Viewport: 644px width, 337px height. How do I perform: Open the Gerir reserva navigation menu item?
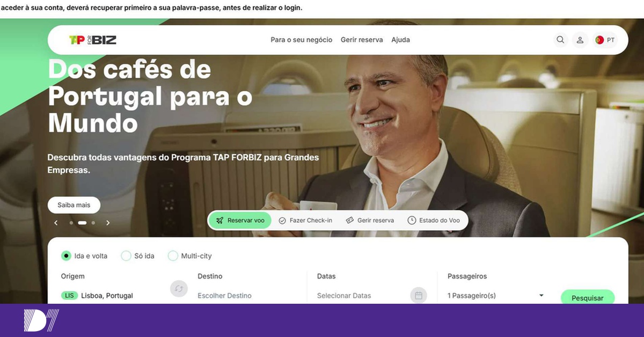362,40
